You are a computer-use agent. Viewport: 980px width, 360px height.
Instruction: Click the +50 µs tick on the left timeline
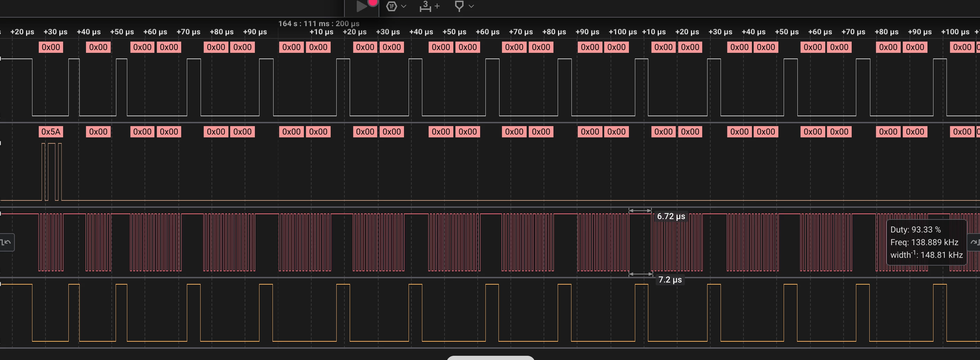[122, 32]
